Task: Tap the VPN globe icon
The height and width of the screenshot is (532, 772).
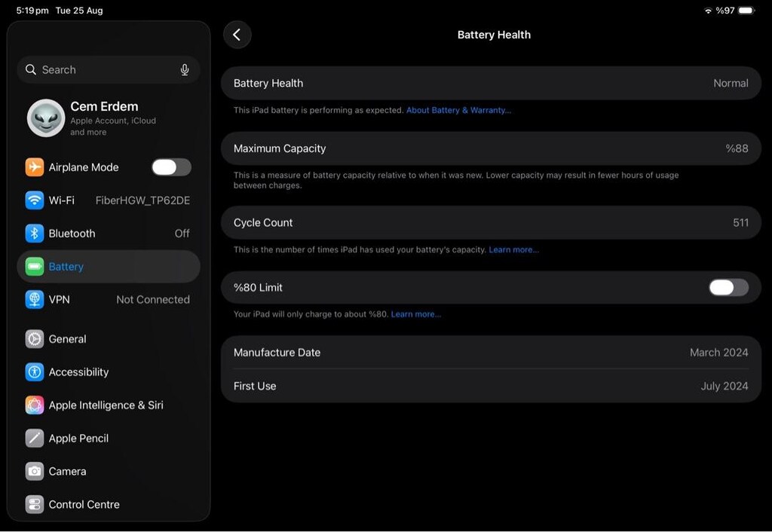Action: coord(35,300)
